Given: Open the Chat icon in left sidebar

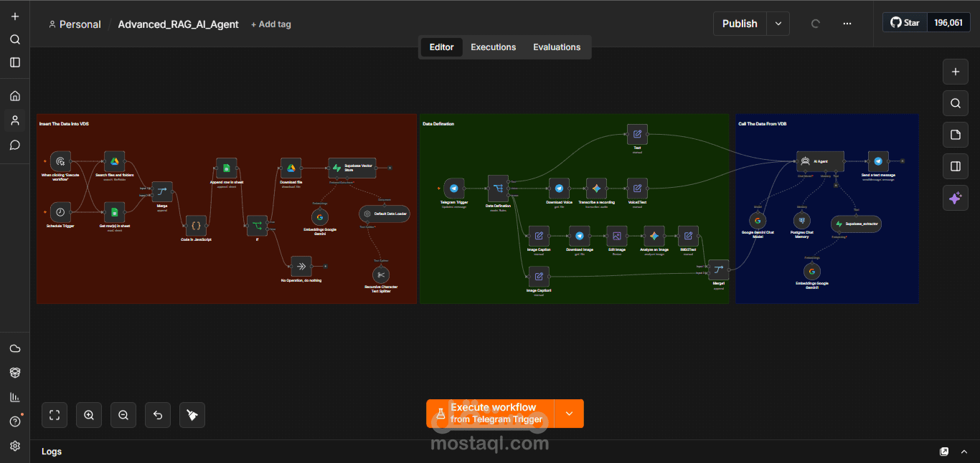Looking at the screenshot, I should (x=15, y=145).
